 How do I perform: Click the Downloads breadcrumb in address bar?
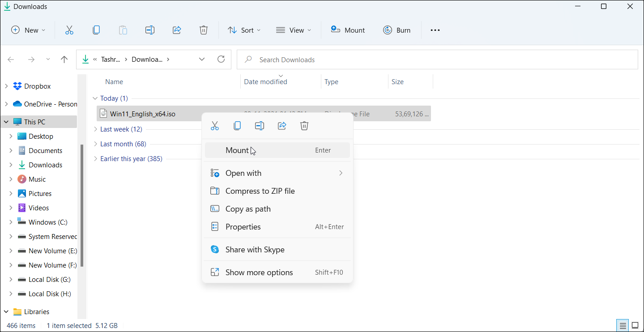click(147, 60)
